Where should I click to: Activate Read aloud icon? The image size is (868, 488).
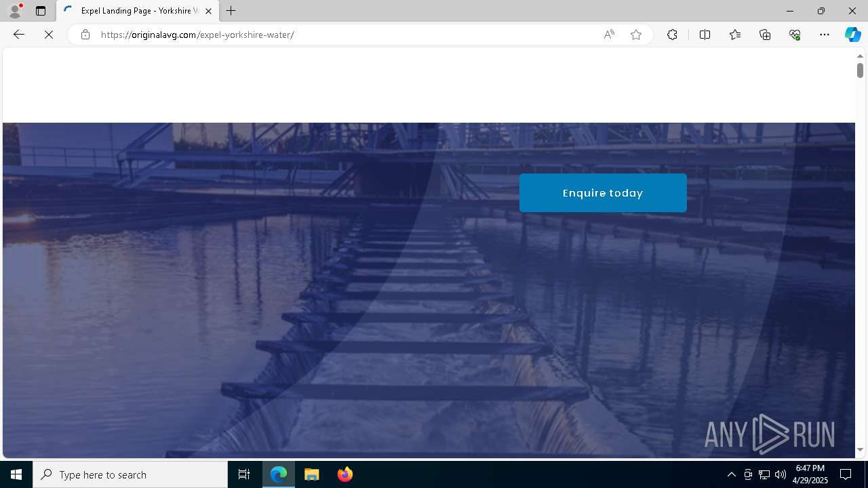609,35
